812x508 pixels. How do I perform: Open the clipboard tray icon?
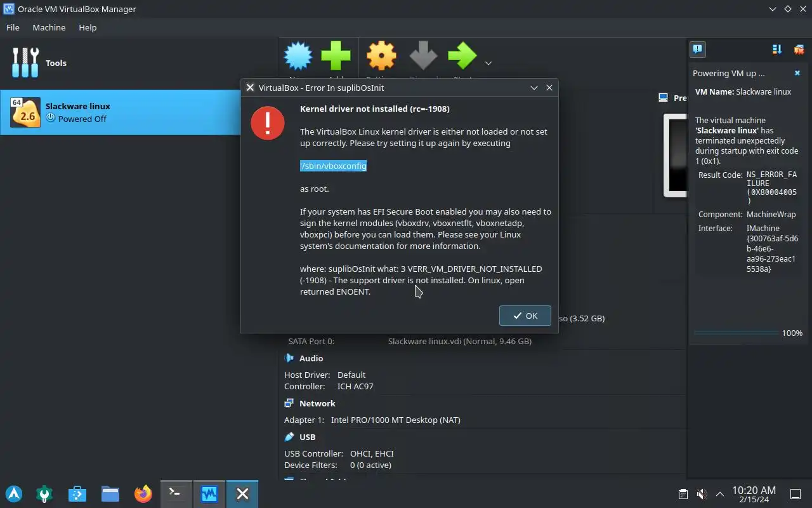(683, 494)
